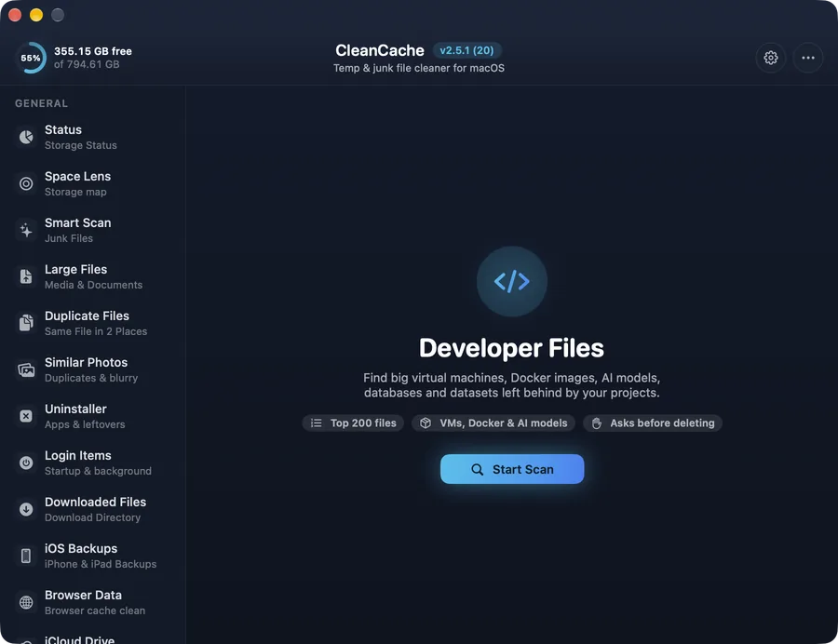Click the 'Startup & background' subtitle
The height and width of the screenshot is (644, 838).
click(98, 471)
